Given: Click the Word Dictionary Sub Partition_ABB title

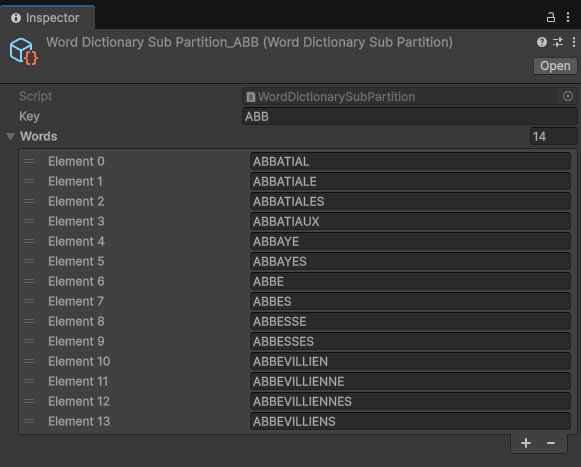Looking at the screenshot, I should (249, 42).
